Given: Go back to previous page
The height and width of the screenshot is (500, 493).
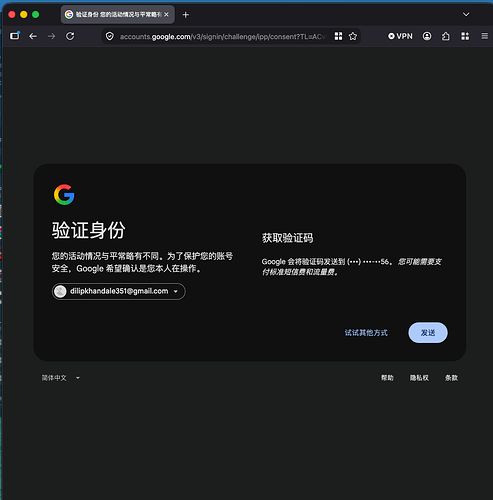Looking at the screenshot, I should coord(33,36).
